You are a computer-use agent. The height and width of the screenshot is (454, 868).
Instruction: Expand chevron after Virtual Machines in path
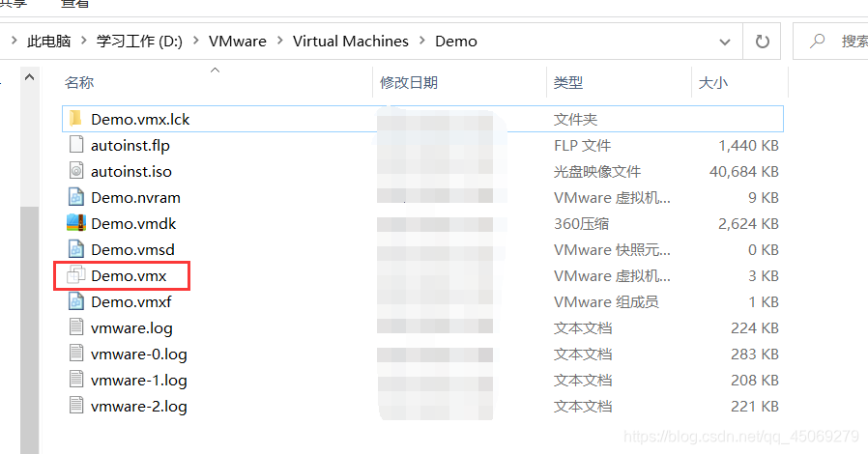[421, 41]
